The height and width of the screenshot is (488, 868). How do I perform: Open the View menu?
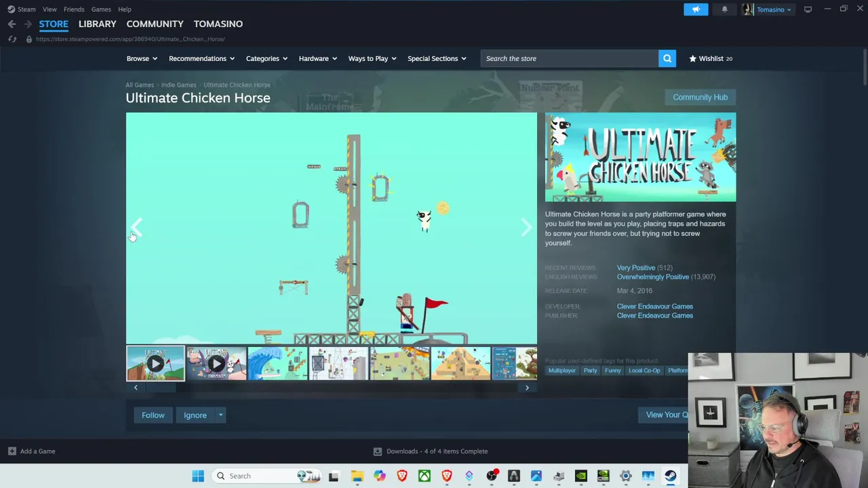click(x=50, y=9)
